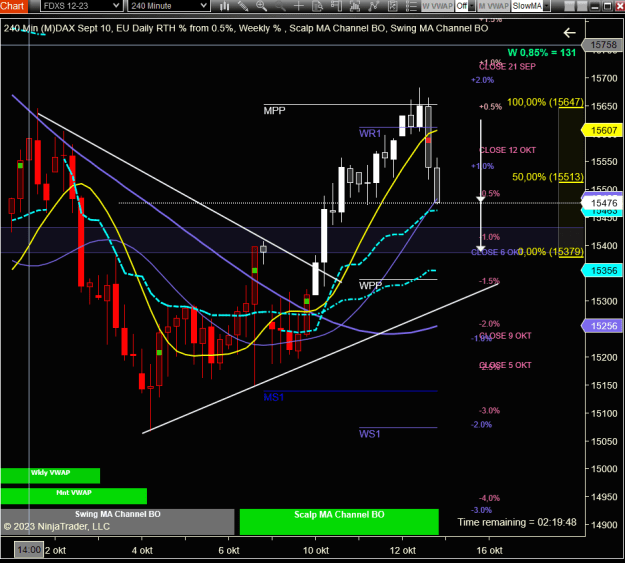Image resolution: width=625 pixels, height=563 pixels.
Task: Click the WR1 pivot label
Action: point(370,134)
